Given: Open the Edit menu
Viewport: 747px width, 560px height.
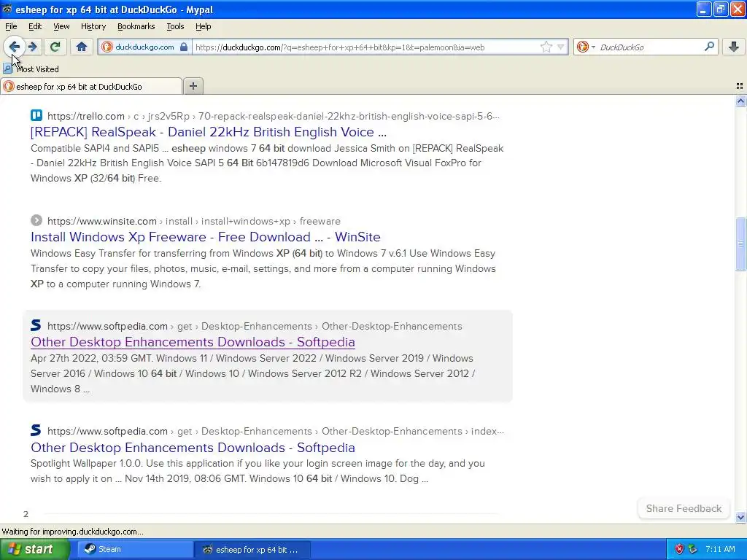Looking at the screenshot, I should [35, 26].
